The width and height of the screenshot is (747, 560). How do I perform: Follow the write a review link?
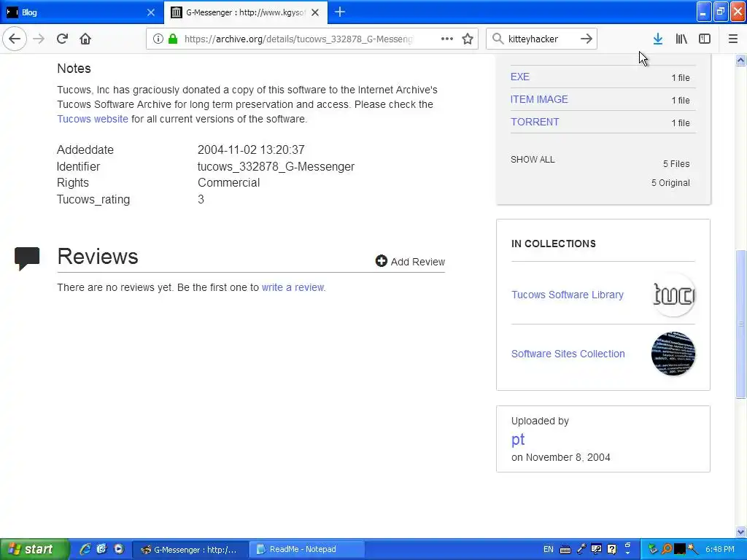(293, 287)
